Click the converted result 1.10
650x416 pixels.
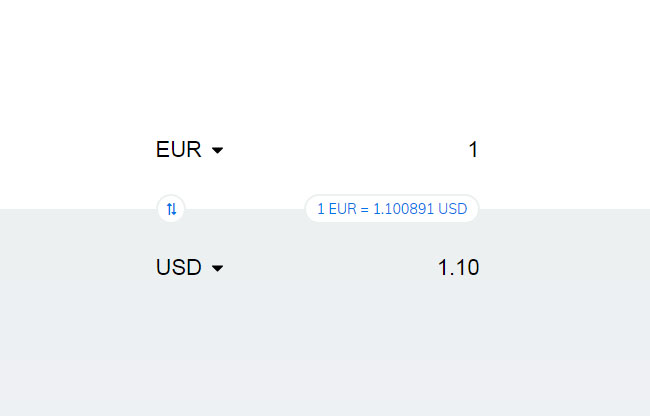pyautogui.click(x=458, y=268)
